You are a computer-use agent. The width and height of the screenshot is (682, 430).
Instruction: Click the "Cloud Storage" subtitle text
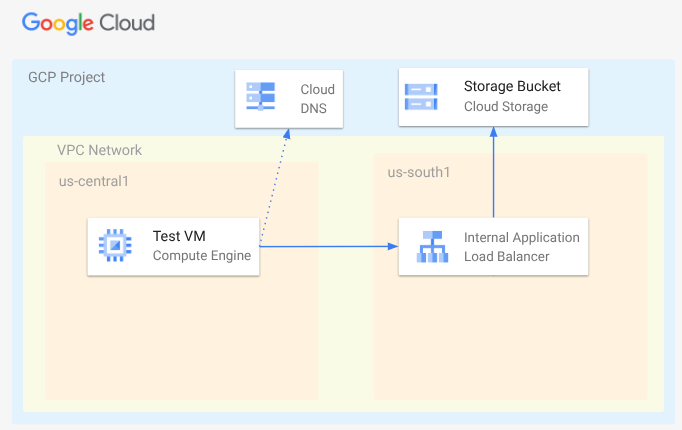pyautogui.click(x=505, y=107)
